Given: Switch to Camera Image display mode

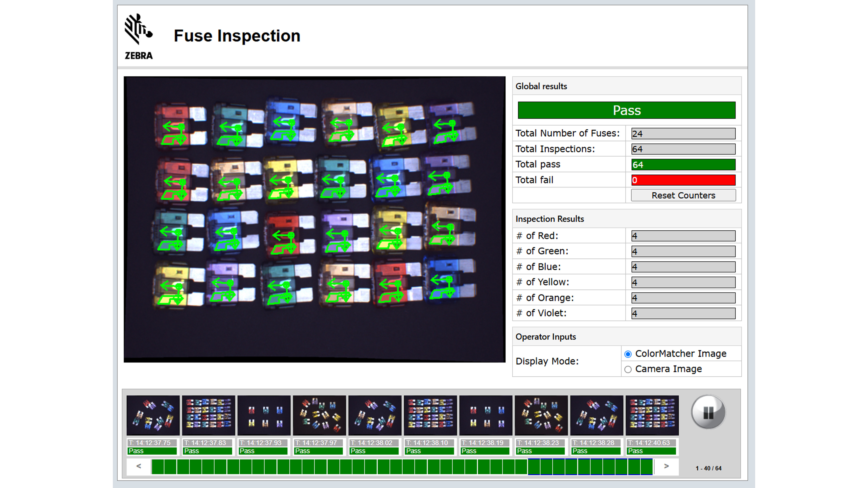Looking at the screenshot, I should [628, 369].
